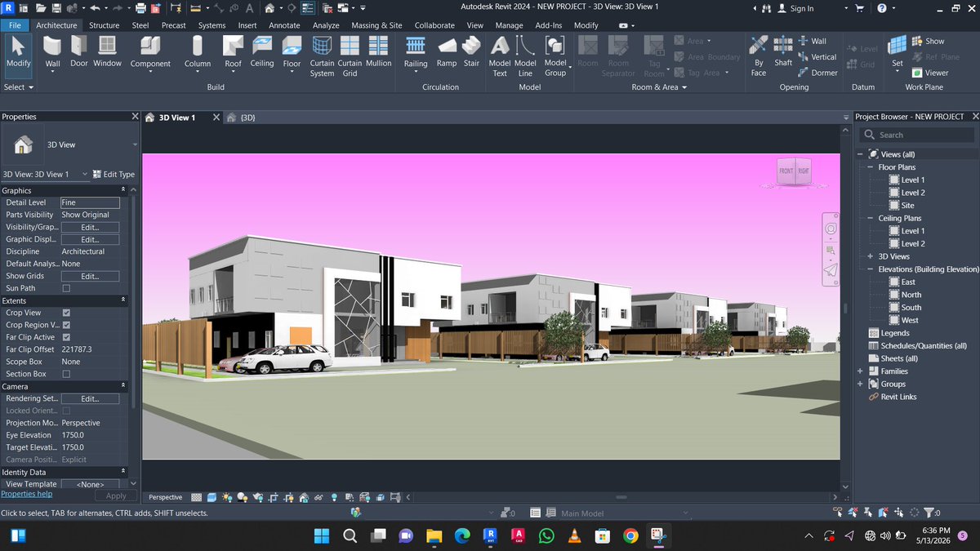The height and width of the screenshot is (551, 980).
Task: Click the Wall opening tool
Action: click(812, 41)
